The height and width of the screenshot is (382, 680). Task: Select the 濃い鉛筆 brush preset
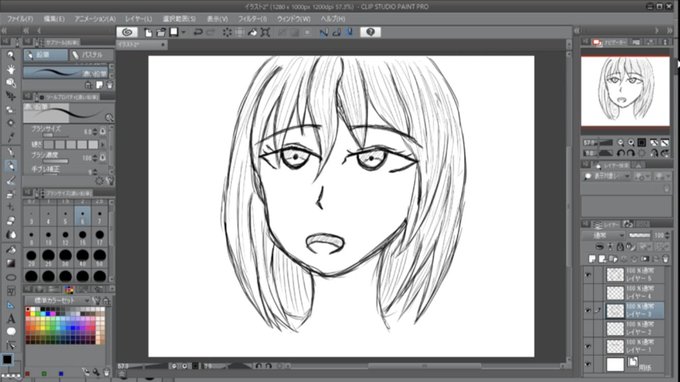65,73
